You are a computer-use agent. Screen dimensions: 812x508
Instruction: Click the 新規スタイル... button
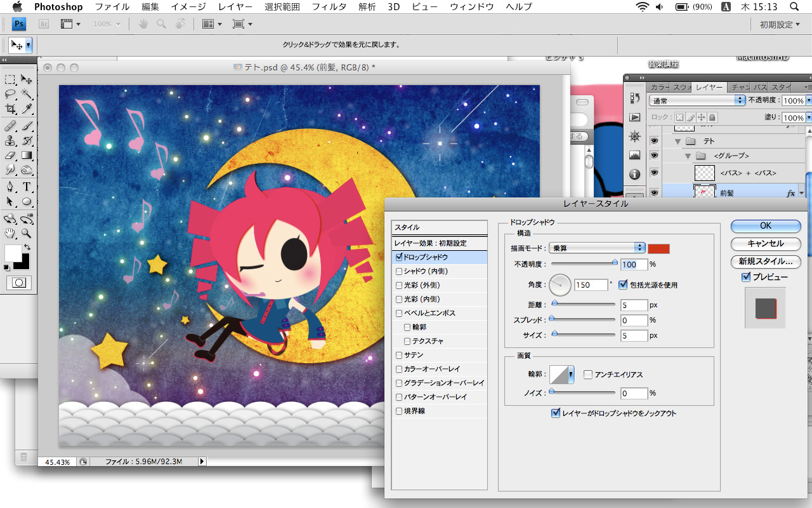pyautogui.click(x=766, y=261)
